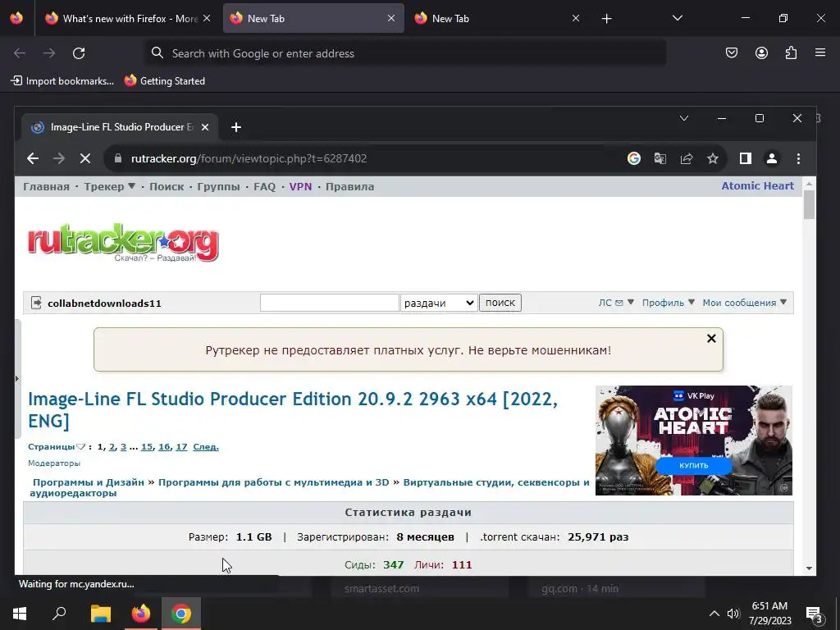Screen dimensions: 840x630
Task: Open Windows taskbar search
Action: click(59, 614)
